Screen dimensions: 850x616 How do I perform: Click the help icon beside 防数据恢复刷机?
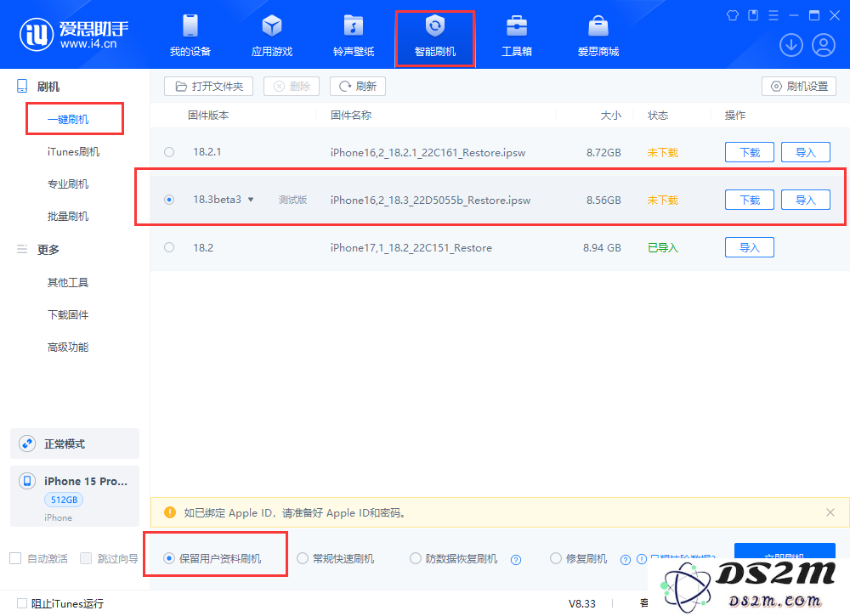(x=516, y=560)
